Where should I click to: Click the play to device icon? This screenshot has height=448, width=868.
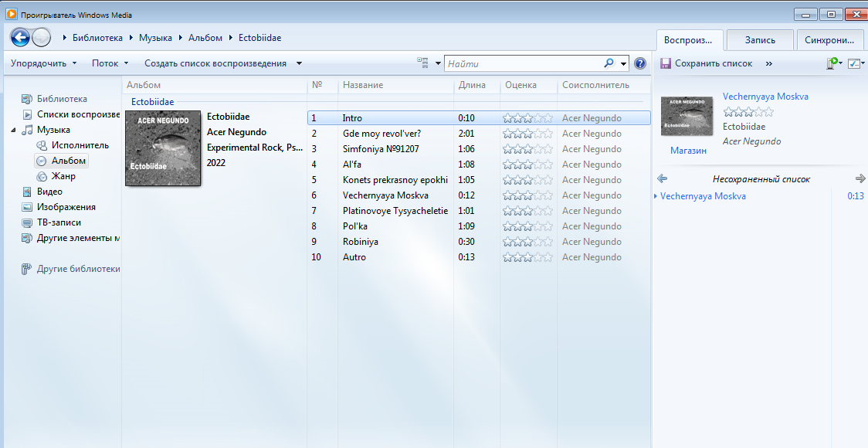click(x=832, y=63)
